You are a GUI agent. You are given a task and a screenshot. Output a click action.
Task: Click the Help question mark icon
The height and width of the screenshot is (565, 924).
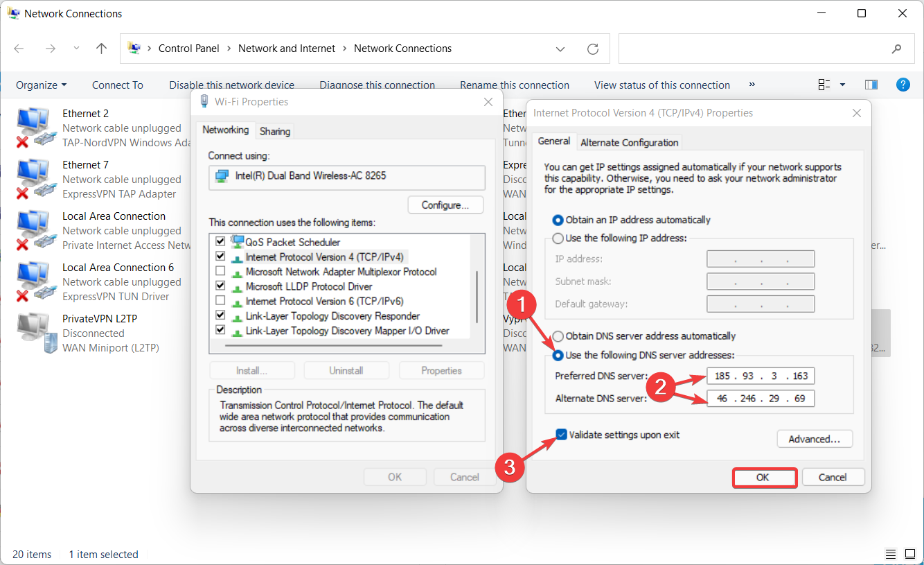[903, 85]
